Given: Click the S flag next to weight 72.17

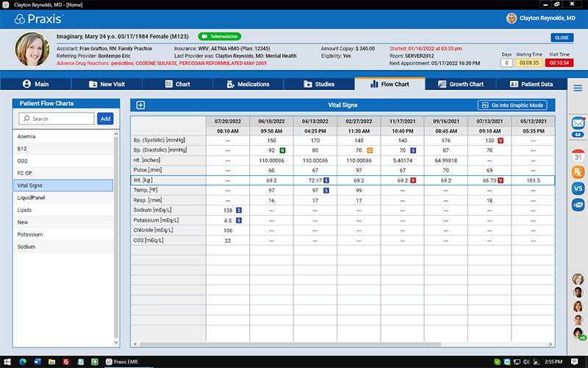Looking at the screenshot, I should click(326, 180).
